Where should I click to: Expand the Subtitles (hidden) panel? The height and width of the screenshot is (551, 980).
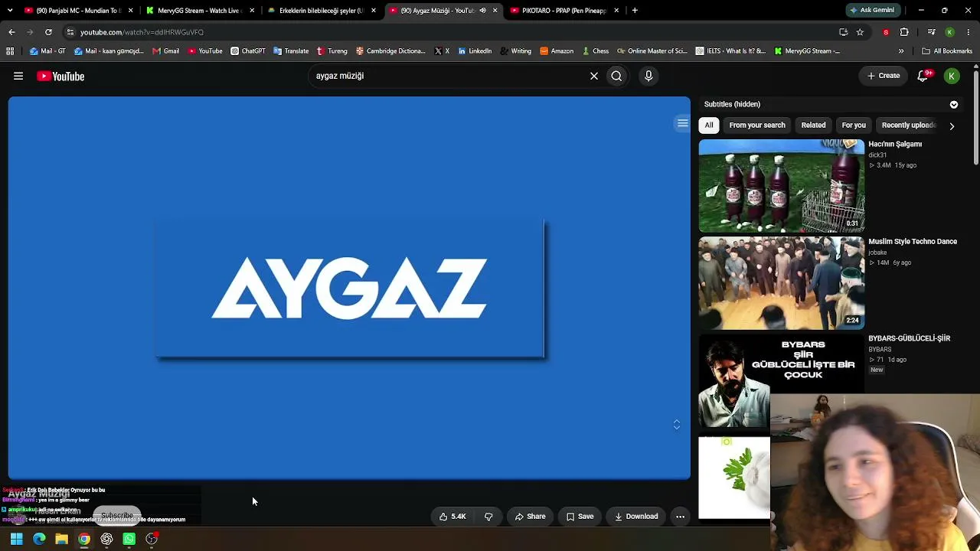click(954, 104)
